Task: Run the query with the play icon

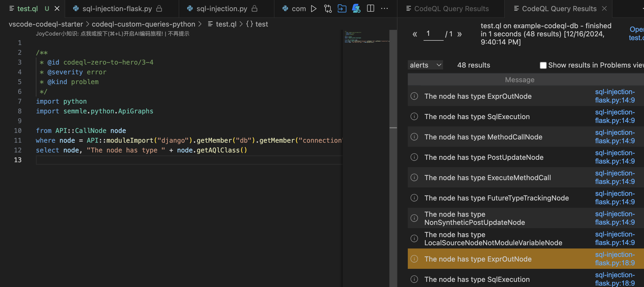Action: tap(314, 9)
